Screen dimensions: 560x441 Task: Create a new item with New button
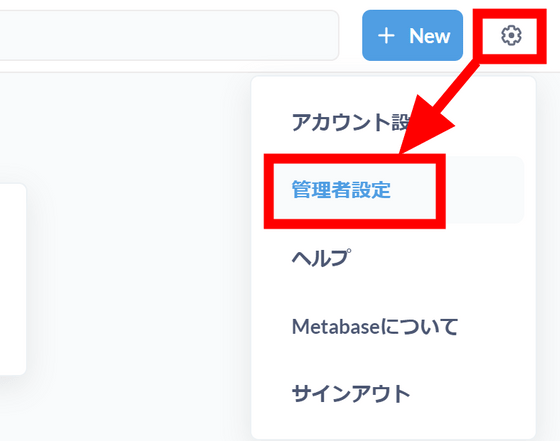tap(412, 35)
